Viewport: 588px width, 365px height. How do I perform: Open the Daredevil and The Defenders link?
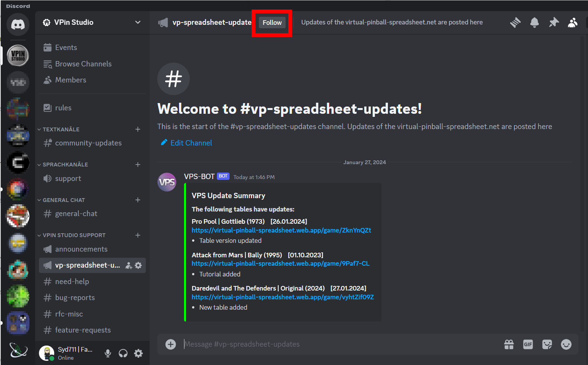click(x=283, y=297)
